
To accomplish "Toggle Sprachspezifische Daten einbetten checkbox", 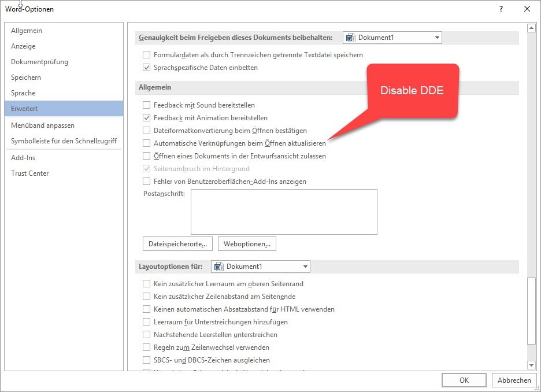I will tap(146, 68).
